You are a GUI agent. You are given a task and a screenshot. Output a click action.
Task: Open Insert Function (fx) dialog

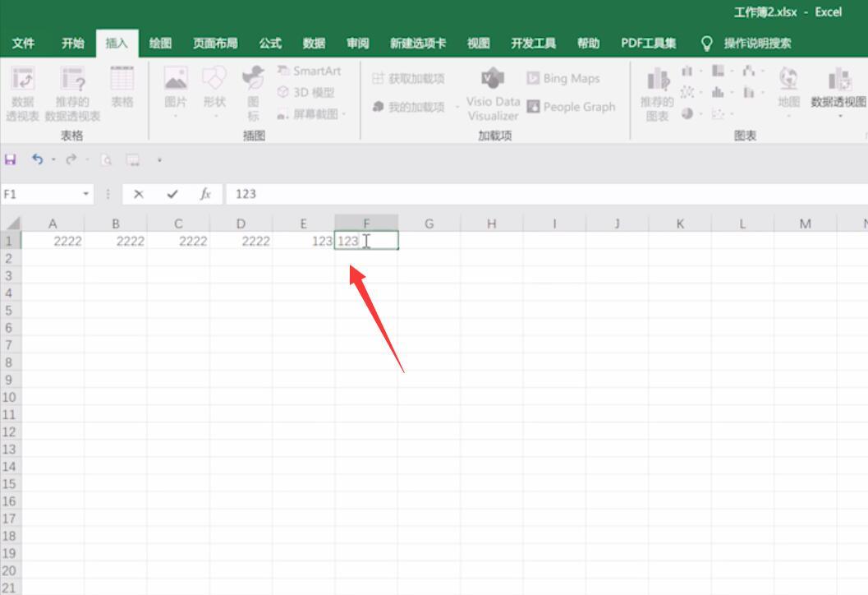[x=205, y=194]
